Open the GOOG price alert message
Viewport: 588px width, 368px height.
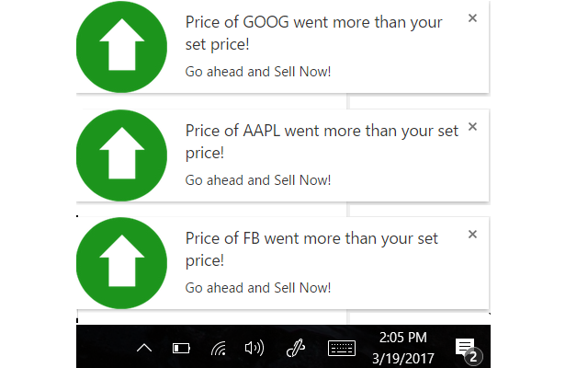pos(314,33)
